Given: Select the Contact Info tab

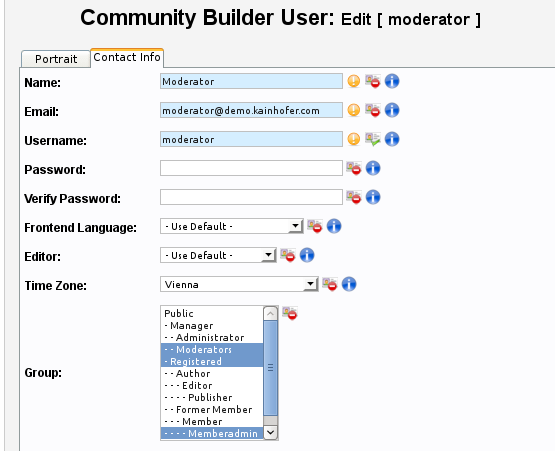Looking at the screenshot, I should [x=127, y=57].
